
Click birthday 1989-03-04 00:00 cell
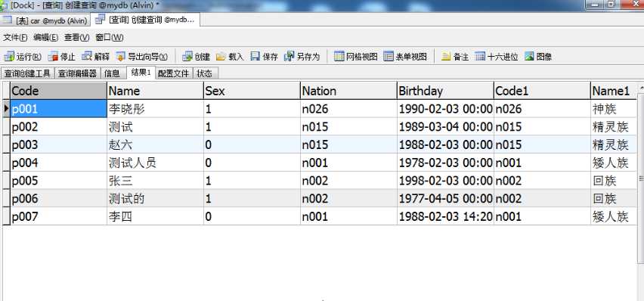[445, 126]
